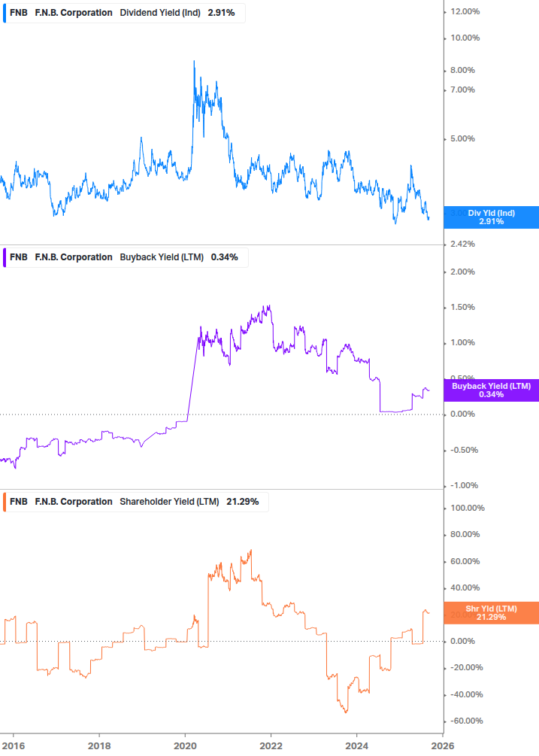
Task: Click the orange Shr Yld 21.29% axis tag
Action: pos(491,612)
